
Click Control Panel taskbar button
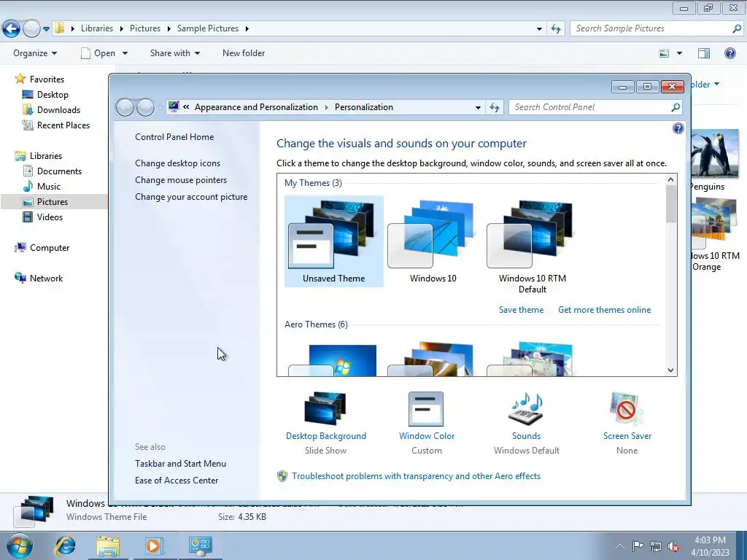(x=200, y=545)
